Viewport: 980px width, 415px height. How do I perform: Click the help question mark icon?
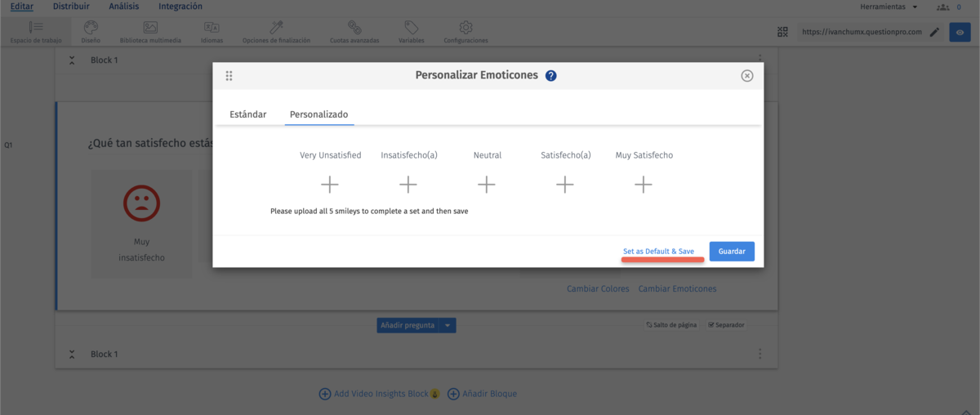[551, 76]
